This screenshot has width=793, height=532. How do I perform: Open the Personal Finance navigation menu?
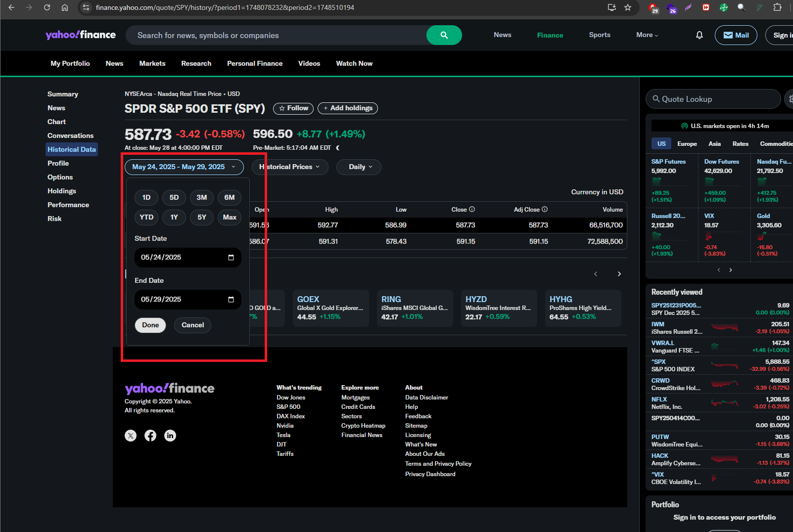point(255,63)
